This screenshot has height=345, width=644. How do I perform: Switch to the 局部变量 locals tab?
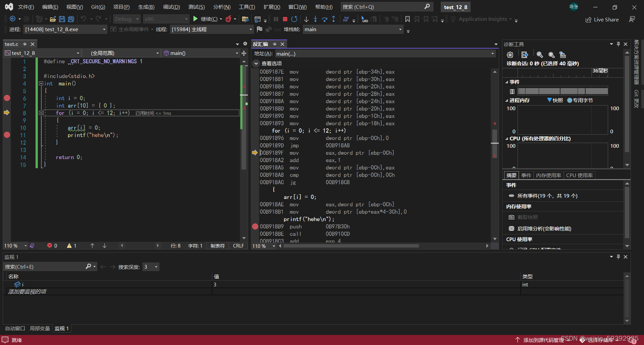(x=40, y=328)
